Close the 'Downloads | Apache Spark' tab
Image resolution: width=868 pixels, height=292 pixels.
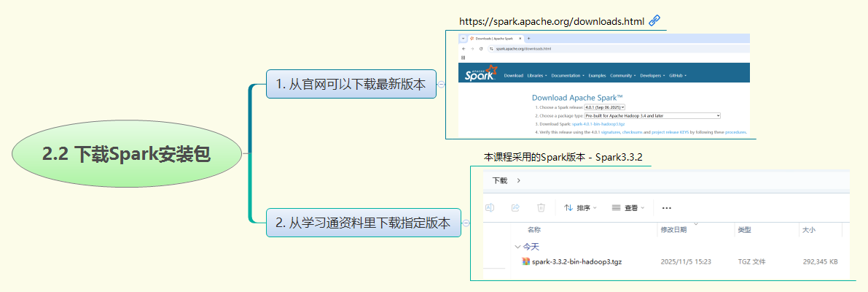(520, 38)
